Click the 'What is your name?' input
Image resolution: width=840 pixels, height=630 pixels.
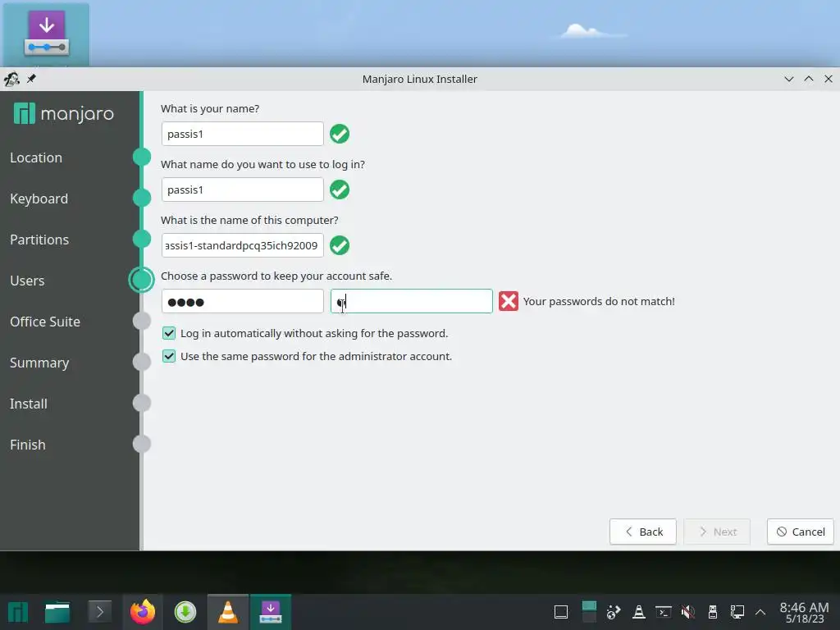243,134
